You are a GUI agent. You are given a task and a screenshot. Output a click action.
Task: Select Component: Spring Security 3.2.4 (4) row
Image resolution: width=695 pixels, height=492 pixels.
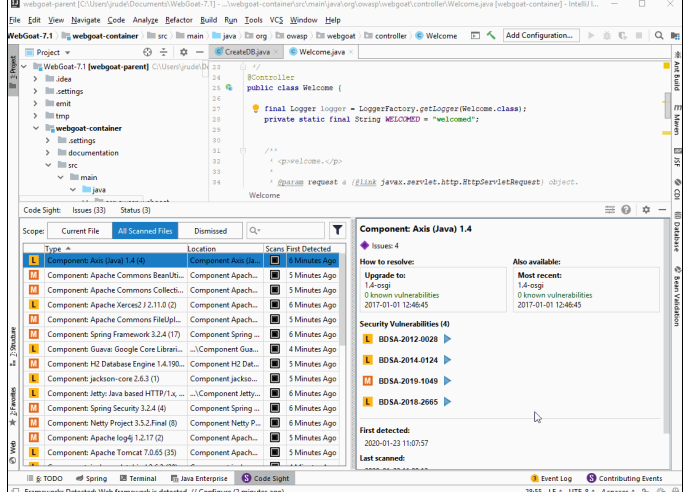181,408
